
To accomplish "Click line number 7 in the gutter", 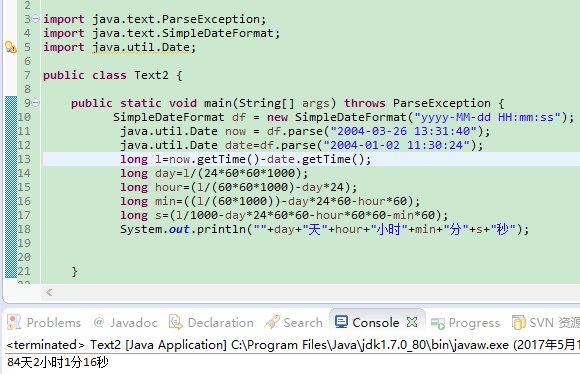I will tap(27, 75).
